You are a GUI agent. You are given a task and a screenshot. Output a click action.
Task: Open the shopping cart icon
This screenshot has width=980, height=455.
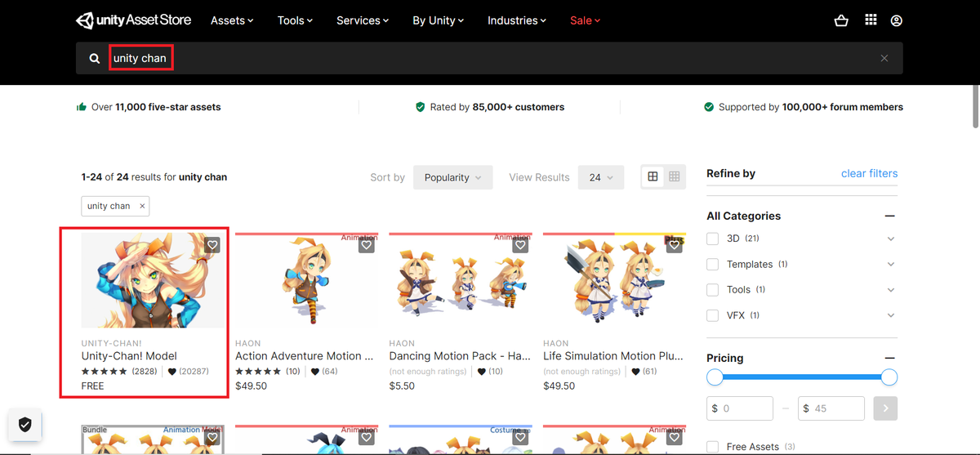point(841,20)
